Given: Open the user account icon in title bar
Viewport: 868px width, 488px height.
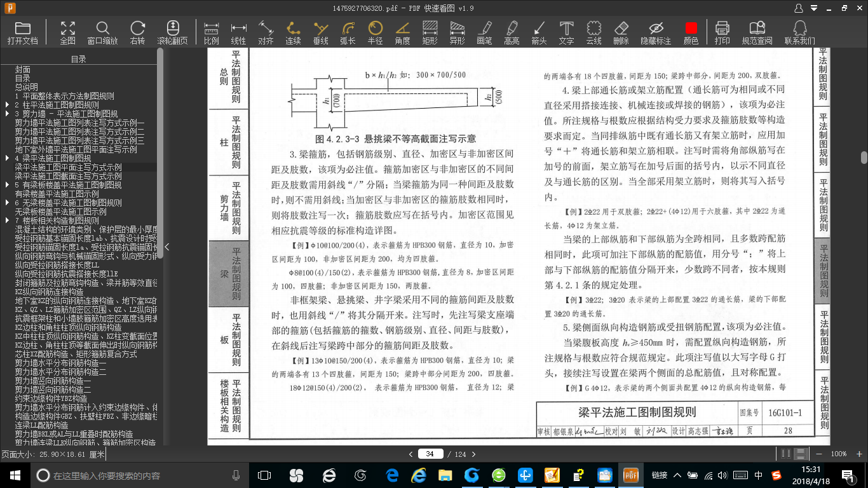Looking at the screenshot, I should coord(799,8).
